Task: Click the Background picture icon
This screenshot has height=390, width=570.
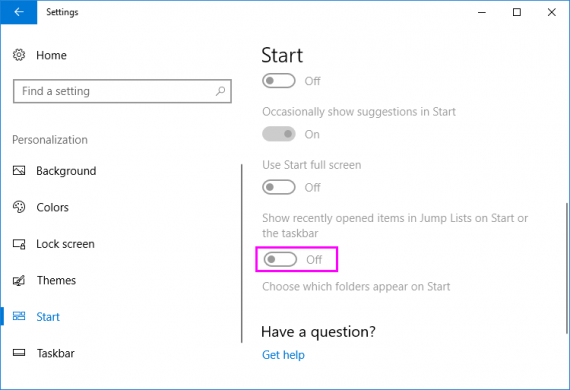Action: [x=19, y=170]
